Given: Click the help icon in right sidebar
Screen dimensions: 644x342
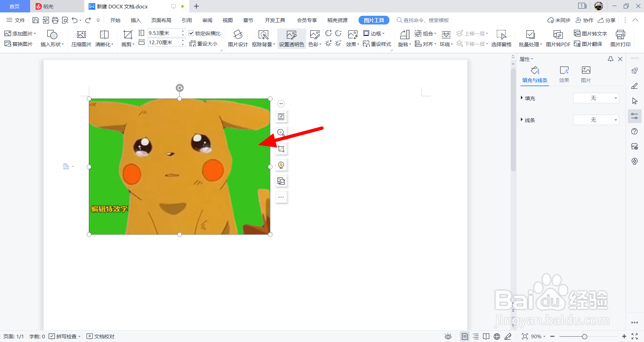Looking at the screenshot, I should [634, 131].
